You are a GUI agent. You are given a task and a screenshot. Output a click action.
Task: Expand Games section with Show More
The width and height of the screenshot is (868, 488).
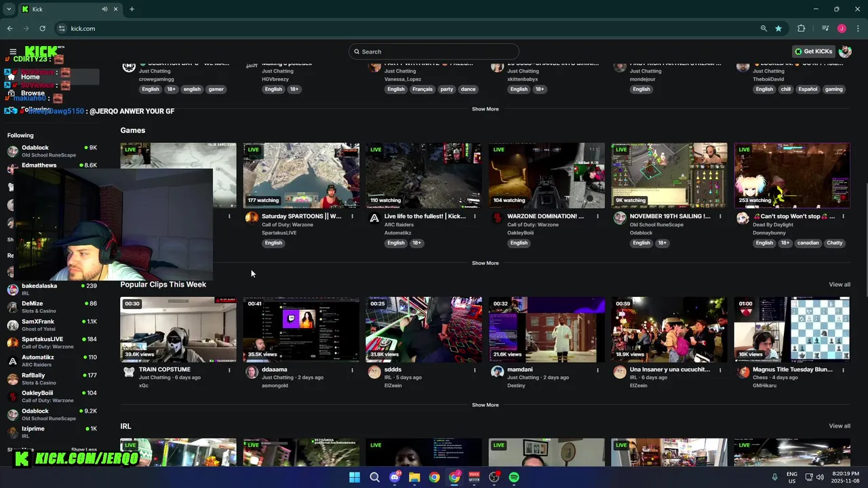point(485,263)
